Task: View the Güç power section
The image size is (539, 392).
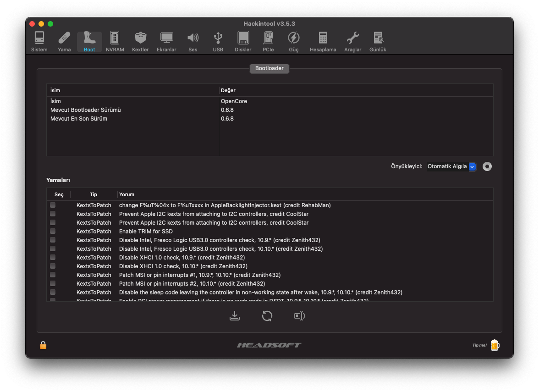Action: click(293, 41)
